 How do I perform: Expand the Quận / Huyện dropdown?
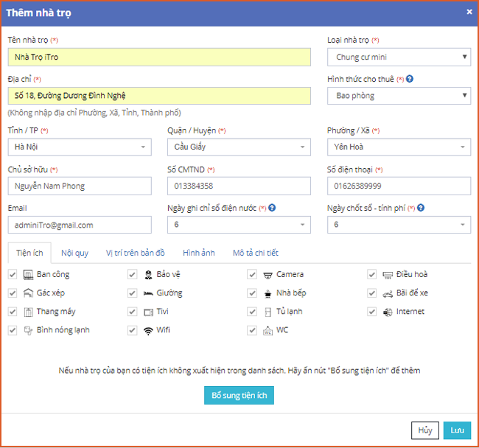(239, 147)
